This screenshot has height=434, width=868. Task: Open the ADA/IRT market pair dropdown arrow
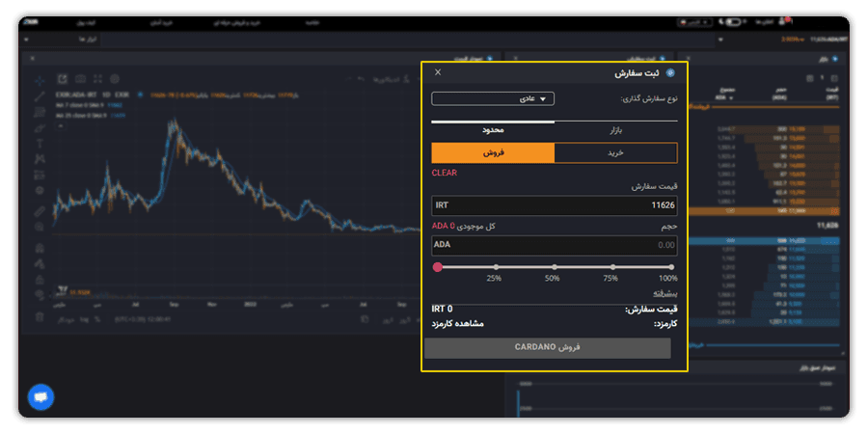pyautogui.click(x=720, y=40)
